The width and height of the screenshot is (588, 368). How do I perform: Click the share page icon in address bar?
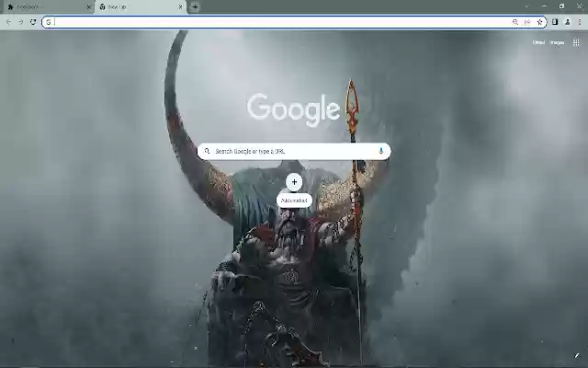pyautogui.click(x=527, y=22)
